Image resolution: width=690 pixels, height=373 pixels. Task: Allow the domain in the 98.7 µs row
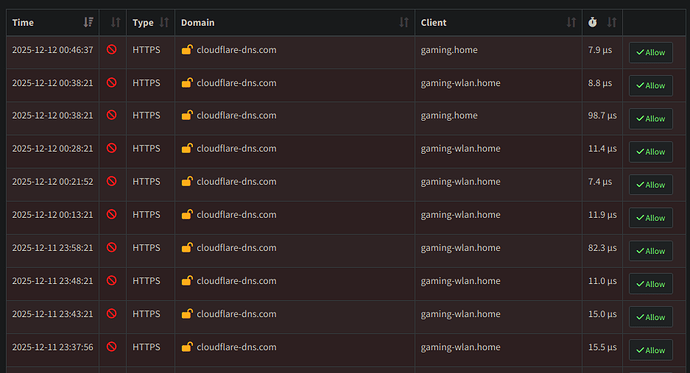(x=651, y=119)
